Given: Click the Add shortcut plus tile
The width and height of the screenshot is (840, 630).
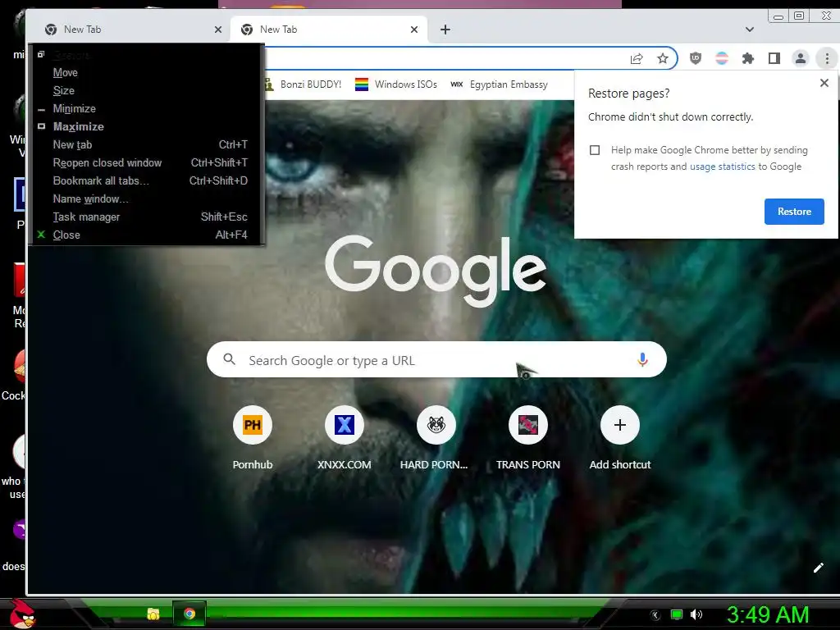Looking at the screenshot, I should point(620,426).
